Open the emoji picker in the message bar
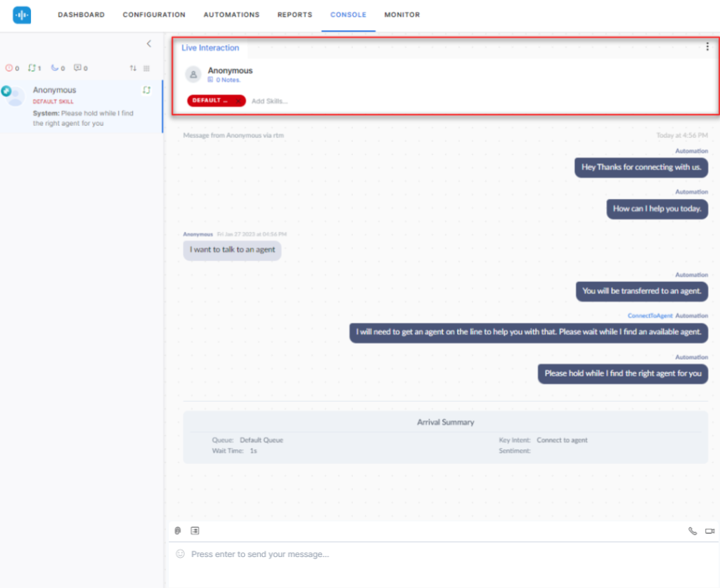The width and height of the screenshot is (720, 588). tap(180, 554)
